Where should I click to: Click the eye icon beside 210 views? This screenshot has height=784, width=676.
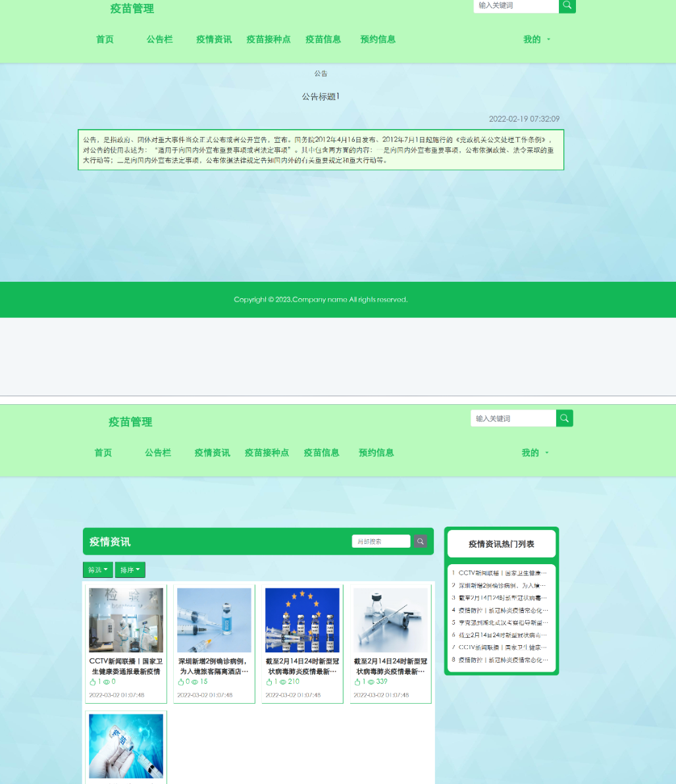coord(283,682)
